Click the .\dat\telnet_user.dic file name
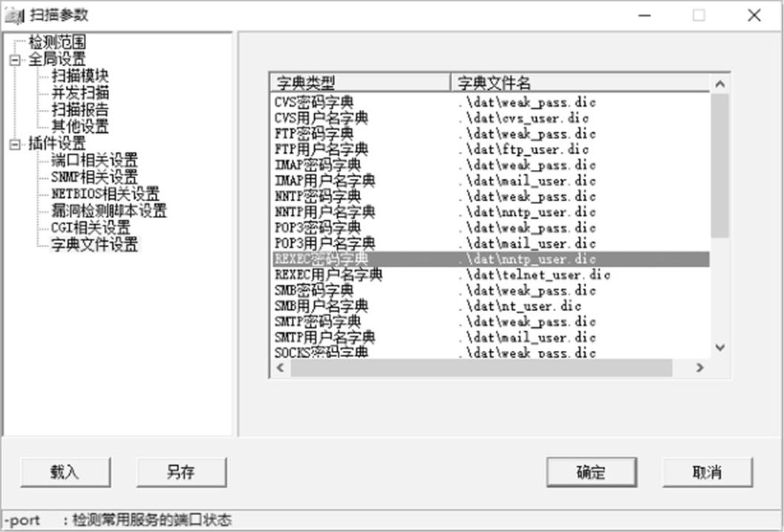This screenshot has height=532, width=784. [535, 275]
